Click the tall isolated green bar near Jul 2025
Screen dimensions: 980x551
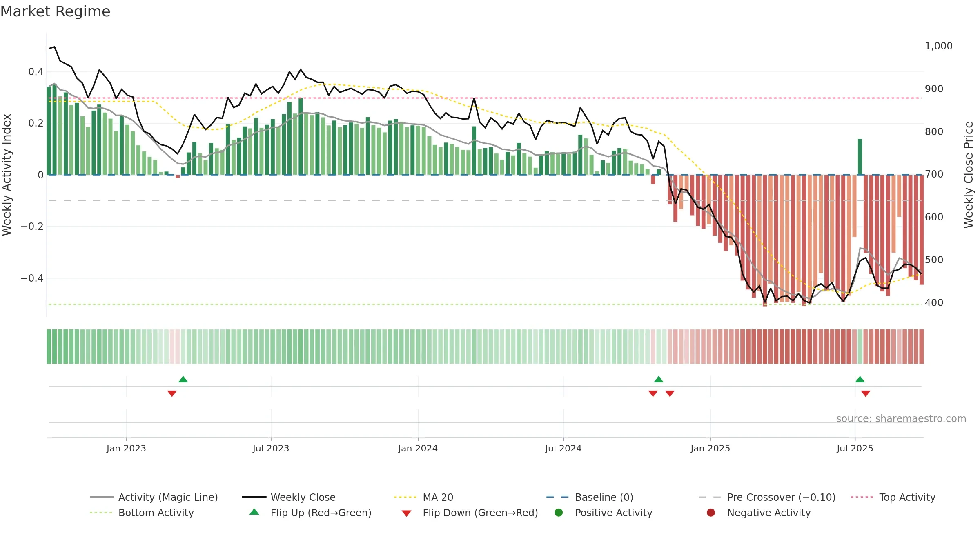(x=860, y=157)
